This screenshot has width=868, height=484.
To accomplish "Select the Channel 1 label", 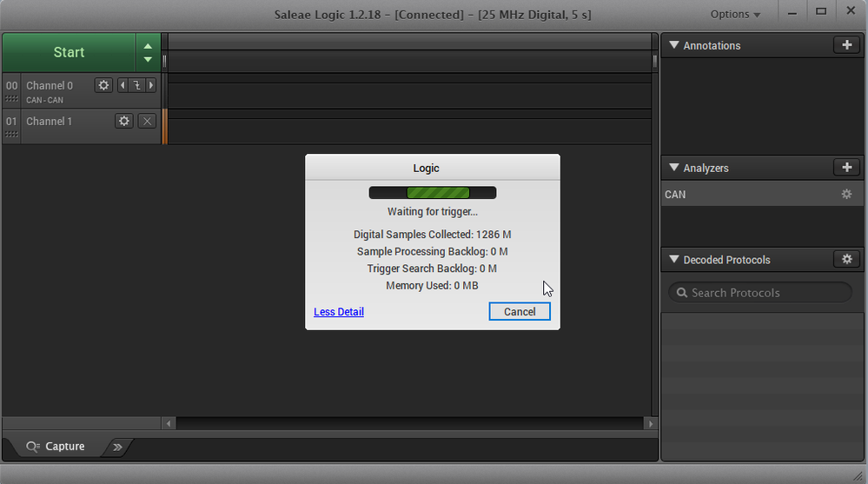I will pyautogui.click(x=49, y=122).
